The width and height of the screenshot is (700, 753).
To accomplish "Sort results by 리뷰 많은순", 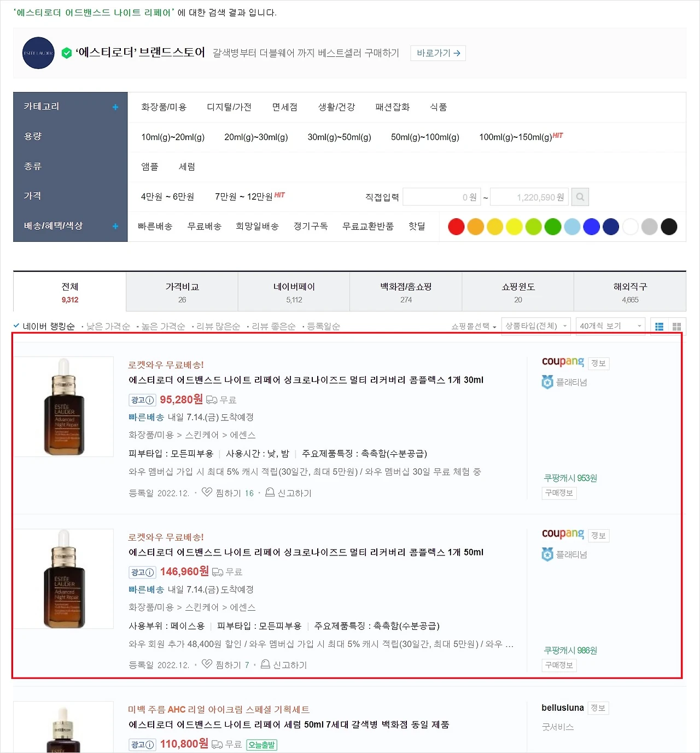I will (x=218, y=327).
